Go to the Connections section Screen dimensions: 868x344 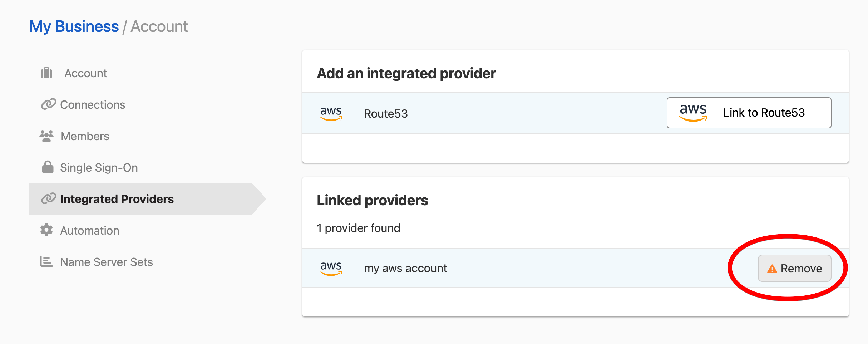(x=93, y=105)
